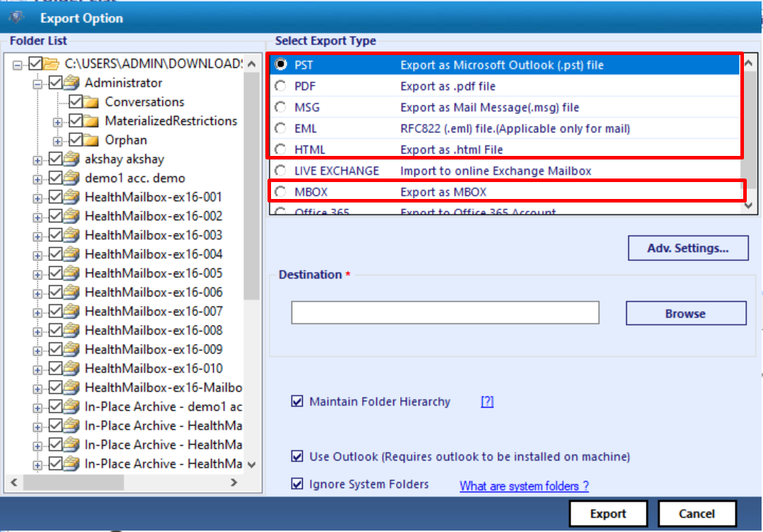Expand the Orphan folder node

(x=57, y=142)
